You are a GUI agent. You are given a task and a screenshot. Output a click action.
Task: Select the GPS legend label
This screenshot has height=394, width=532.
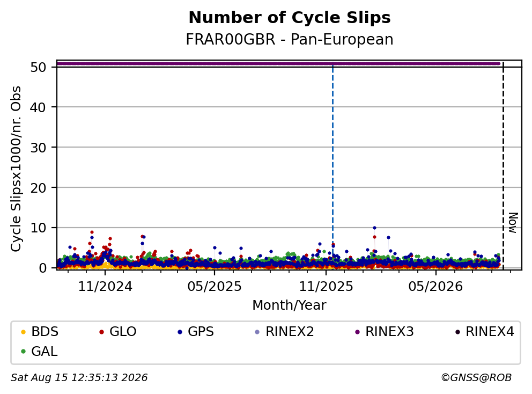point(201,332)
